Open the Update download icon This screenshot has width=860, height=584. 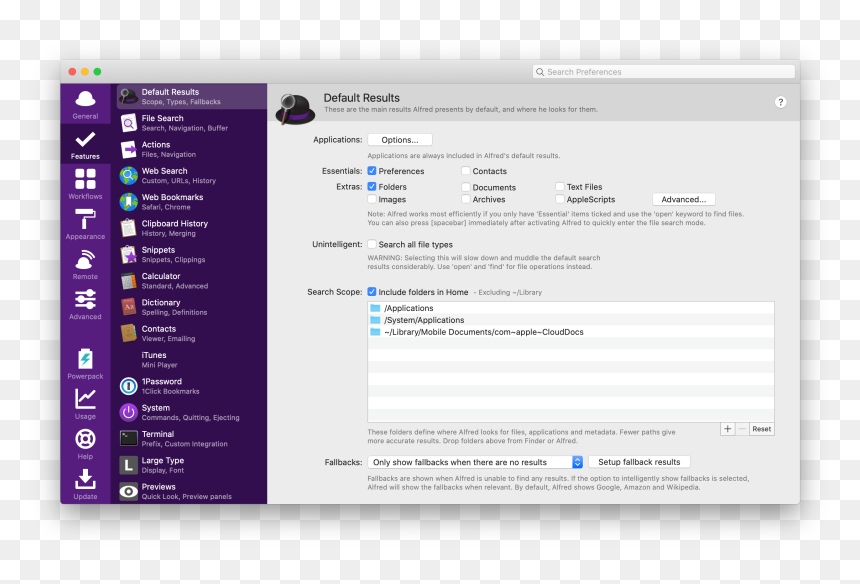tap(85, 479)
